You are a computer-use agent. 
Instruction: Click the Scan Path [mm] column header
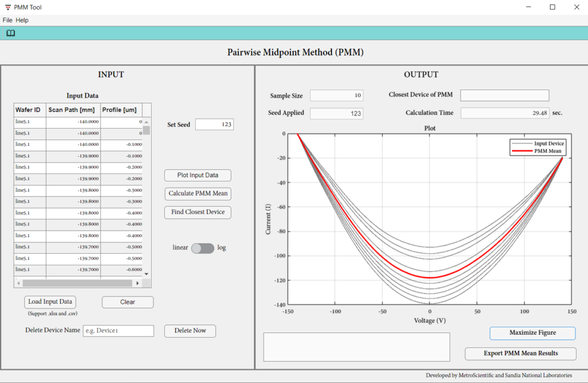pos(72,110)
